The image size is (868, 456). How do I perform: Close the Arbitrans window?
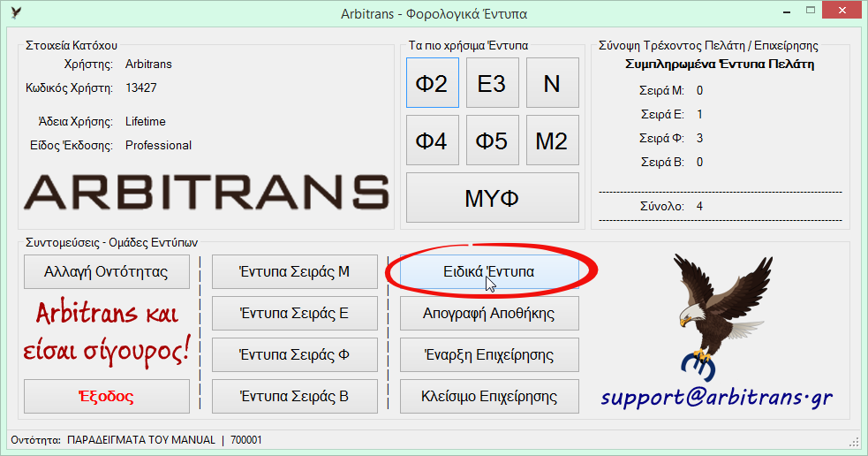click(842, 11)
